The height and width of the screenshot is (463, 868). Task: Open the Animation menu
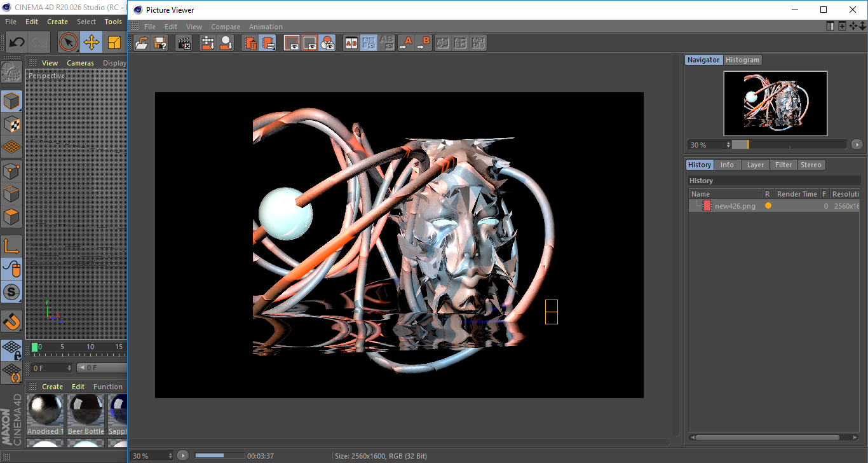(266, 27)
